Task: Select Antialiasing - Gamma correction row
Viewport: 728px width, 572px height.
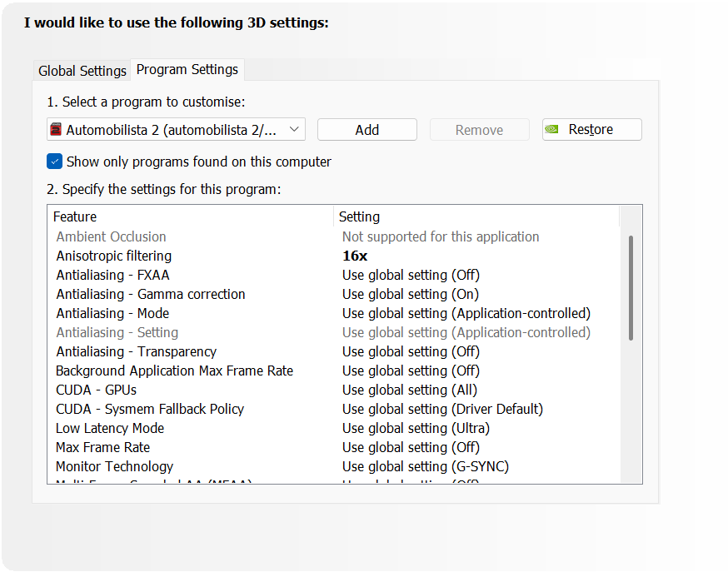Action: [x=151, y=294]
